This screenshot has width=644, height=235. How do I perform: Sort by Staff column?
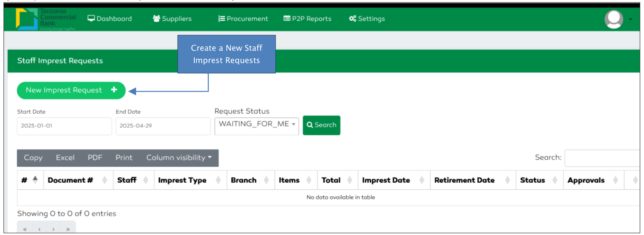click(133, 180)
